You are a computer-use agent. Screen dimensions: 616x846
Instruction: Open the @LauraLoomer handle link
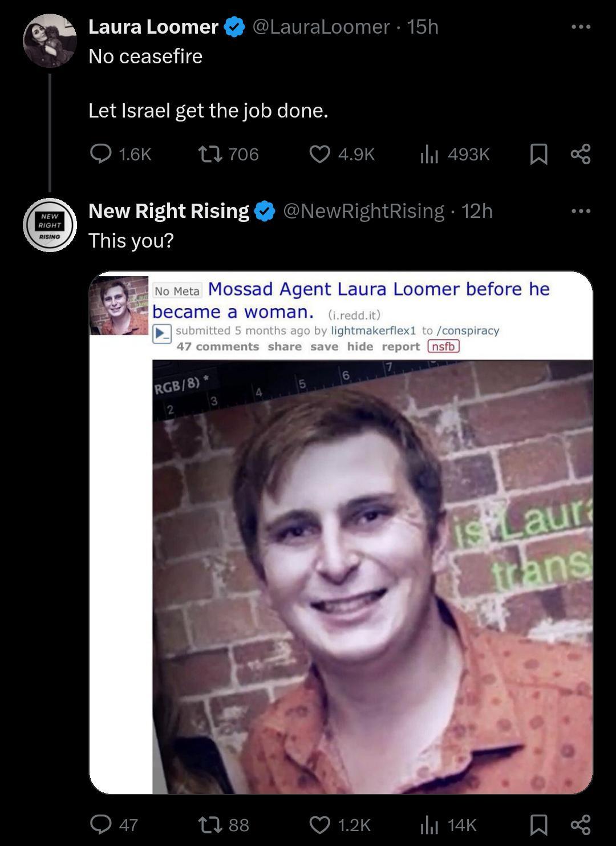click(321, 27)
